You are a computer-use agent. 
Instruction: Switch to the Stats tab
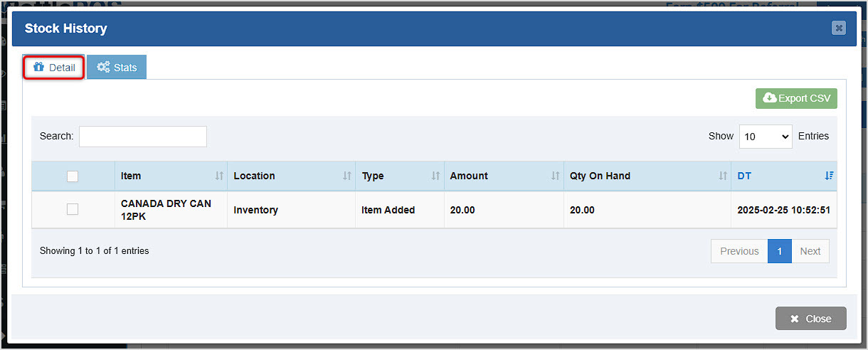pos(117,68)
